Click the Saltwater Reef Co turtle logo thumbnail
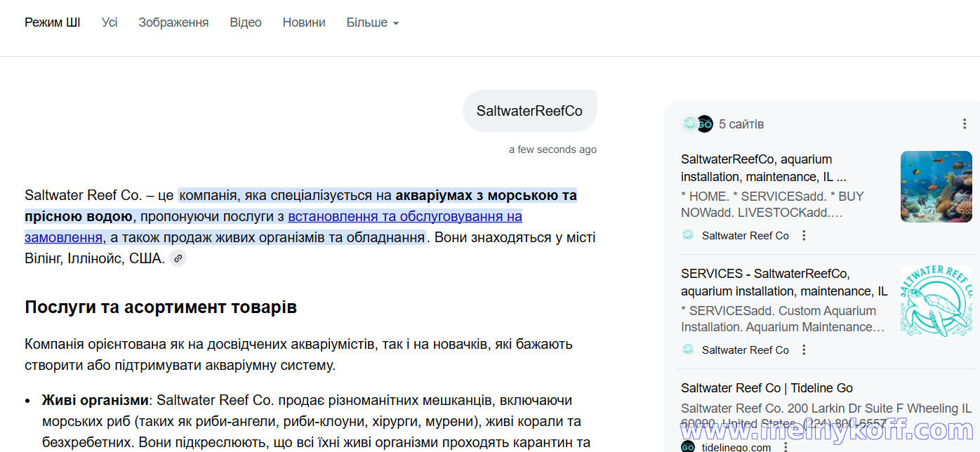The width and height of the screenshot is (980, 452). (x=936, y=300)
